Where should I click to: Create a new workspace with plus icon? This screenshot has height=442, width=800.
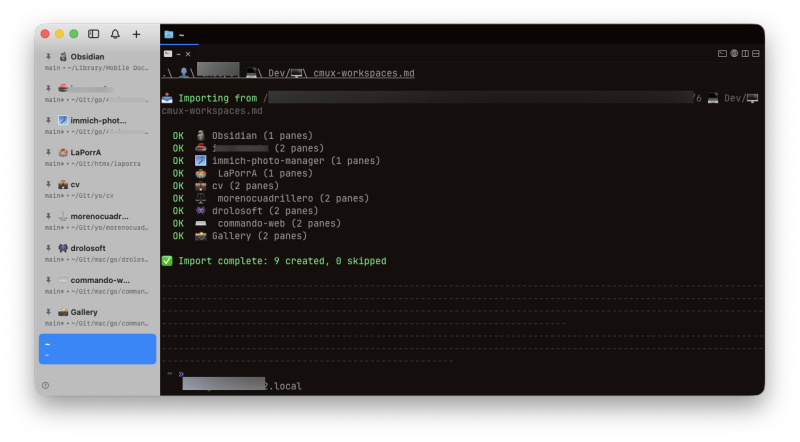coord(137,34)
